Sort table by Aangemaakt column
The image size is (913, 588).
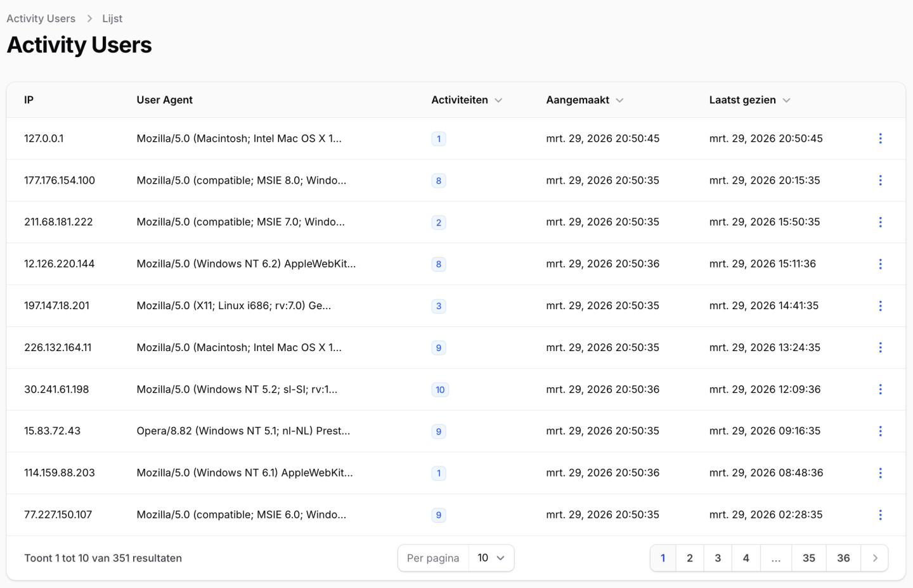585,100
